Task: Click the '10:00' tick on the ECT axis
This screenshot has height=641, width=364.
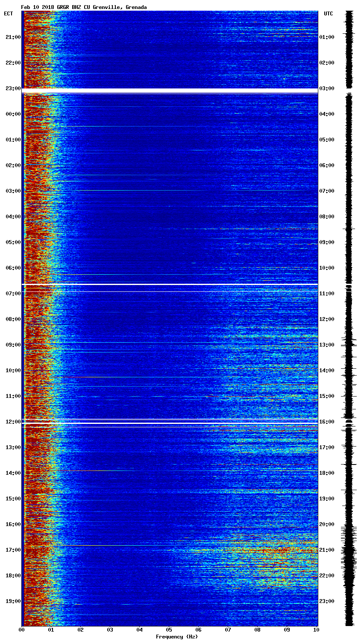Action: 13,370
